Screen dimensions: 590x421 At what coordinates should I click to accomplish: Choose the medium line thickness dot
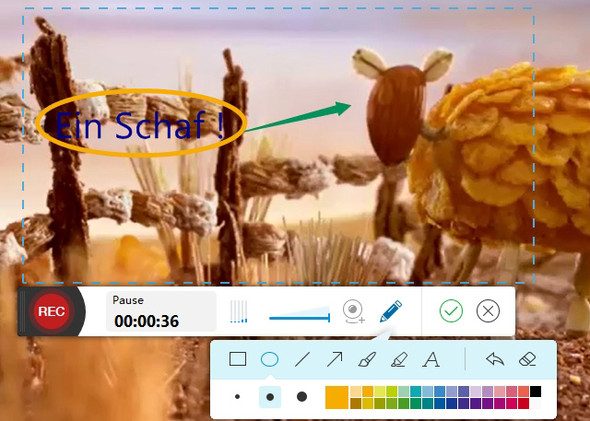[x=270, y=397]
